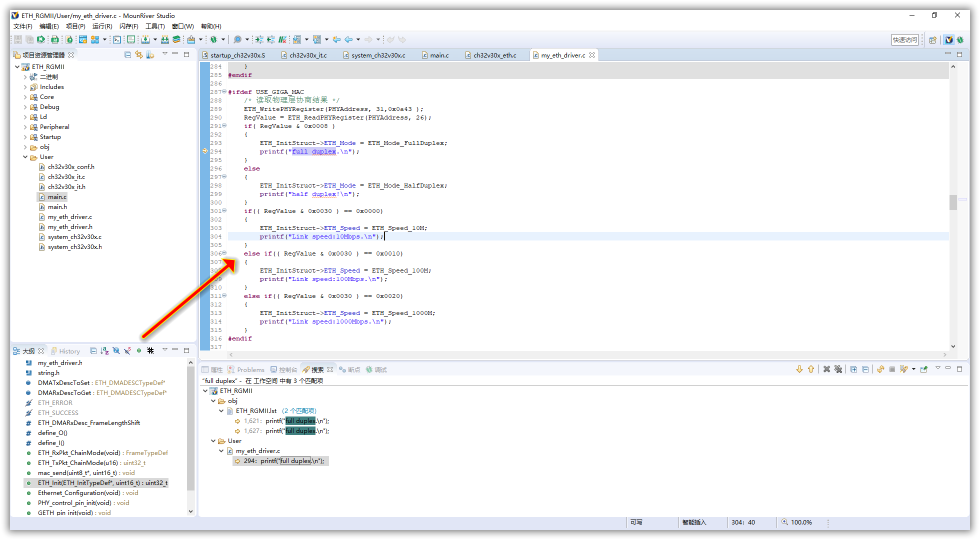The height and width of the screenshot is (540, 980).
Task: Click the editor vertical scrollbar thumb
Action: point(953,202)
